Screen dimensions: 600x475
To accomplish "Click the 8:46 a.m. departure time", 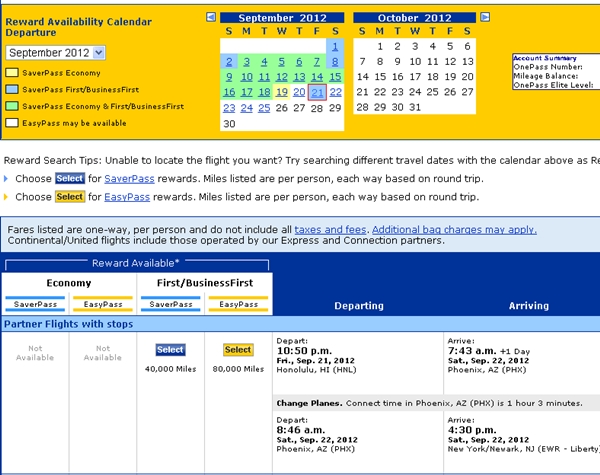I will click(x=301, y=430).
